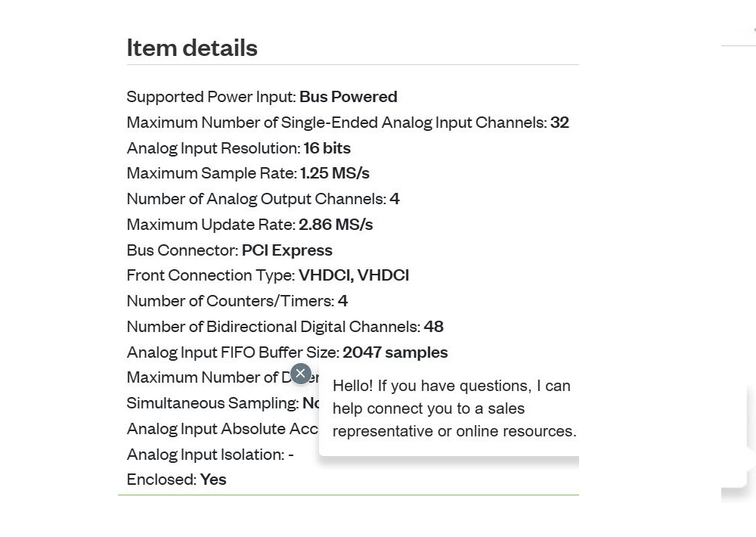The image size is (756, 537).
Task: Select the Analog Input Resolution 16 bits line
Action: pos(239,148)
